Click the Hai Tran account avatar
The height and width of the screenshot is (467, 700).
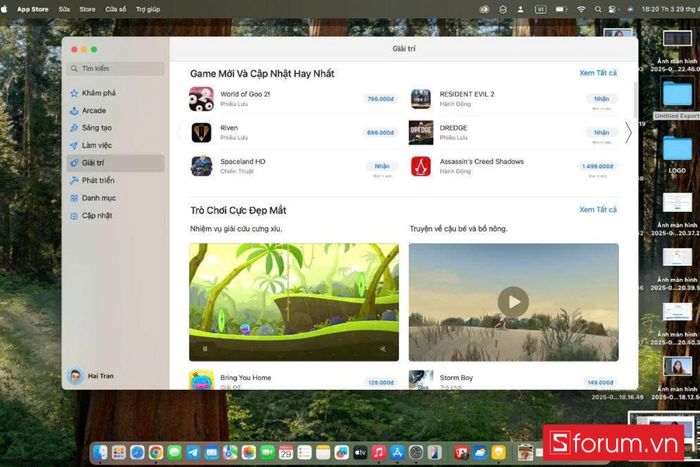point(75,376)
